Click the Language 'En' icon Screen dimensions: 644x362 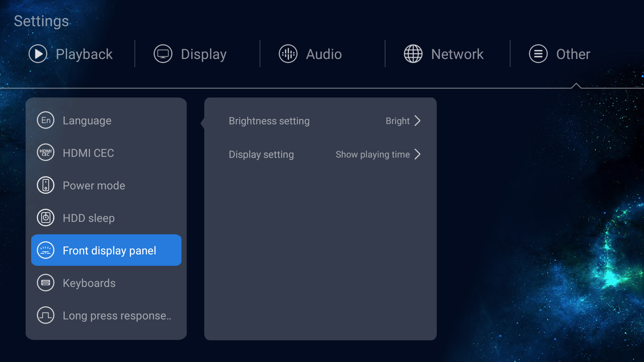46,120
